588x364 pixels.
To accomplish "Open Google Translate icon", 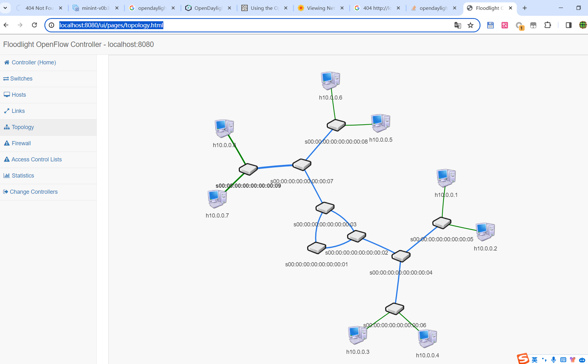I will 457,25.
